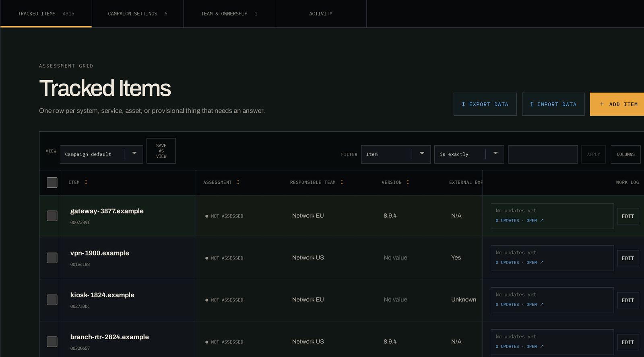This screenshot has height=357, width=644.
Task: Select the vpn-1900.example row checkbox
Action: click(x=52, y=258)
